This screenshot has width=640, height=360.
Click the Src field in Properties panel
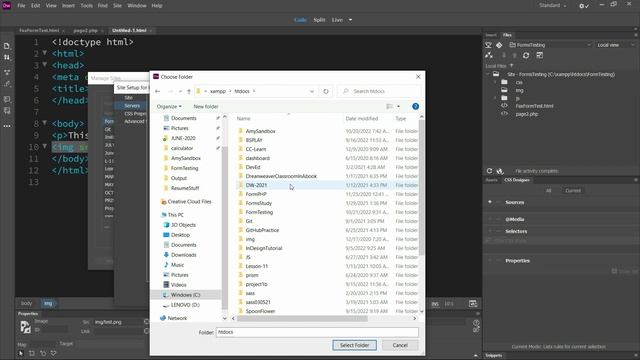(118, 322)
